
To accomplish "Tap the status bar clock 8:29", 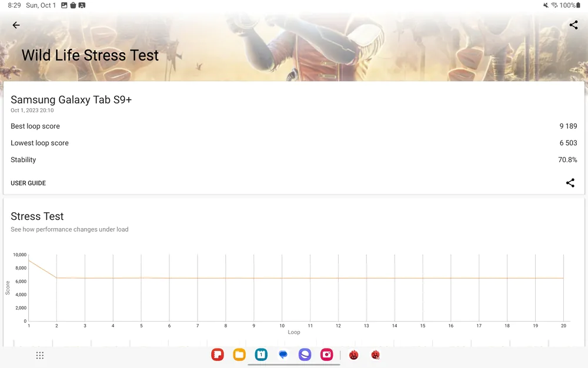I will [x=14, y=5].
